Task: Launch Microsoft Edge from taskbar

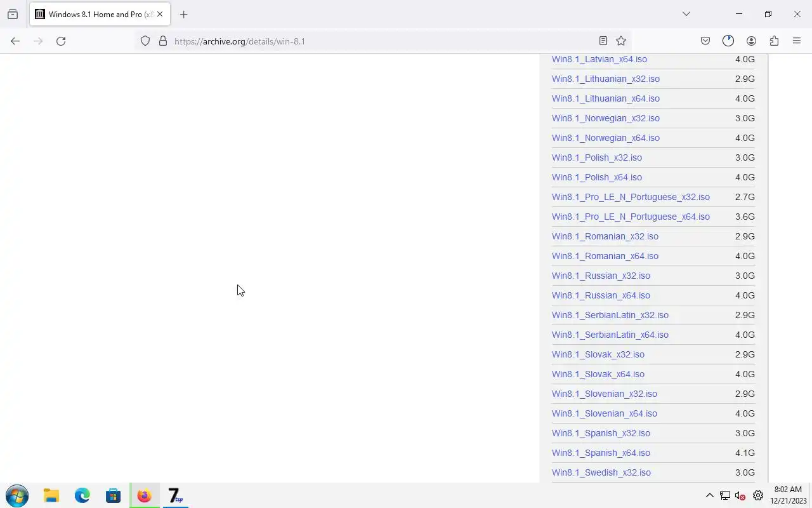Action: 82,495
